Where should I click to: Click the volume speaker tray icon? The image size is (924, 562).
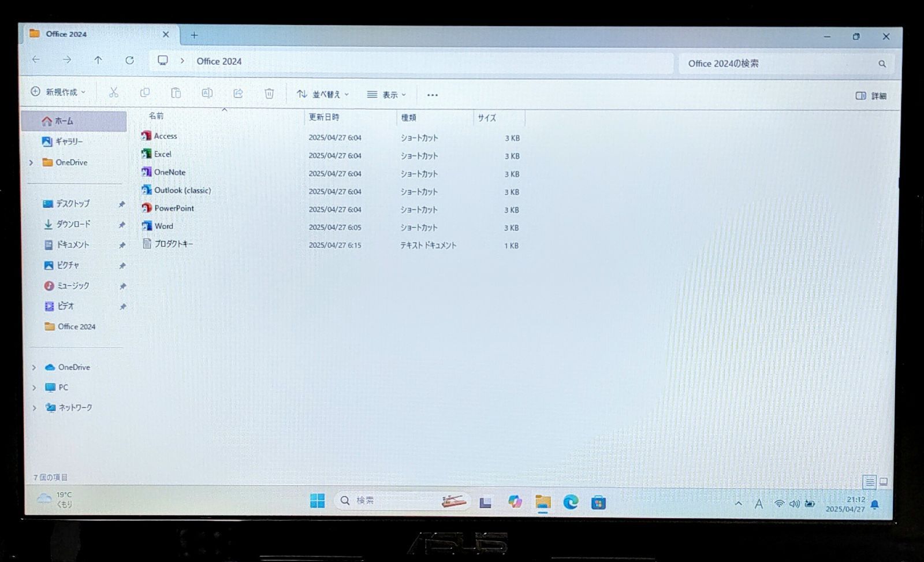point(795,504)
